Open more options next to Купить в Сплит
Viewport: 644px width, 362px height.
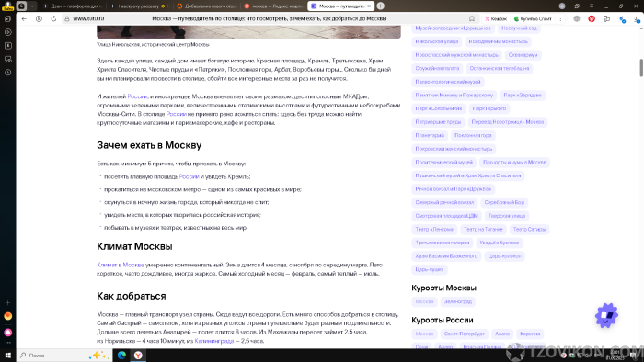click(560, 19)
